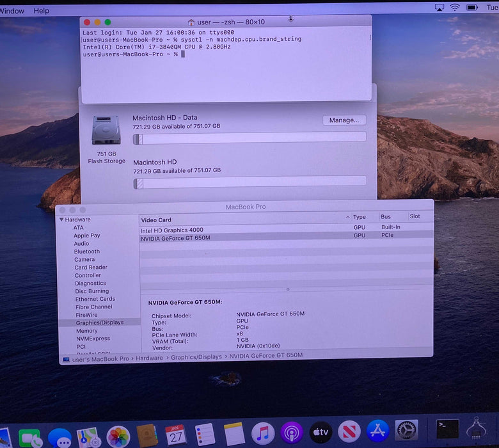Open the Help menu
Viewport: 499px width, 448px height.
pos(42,11)
